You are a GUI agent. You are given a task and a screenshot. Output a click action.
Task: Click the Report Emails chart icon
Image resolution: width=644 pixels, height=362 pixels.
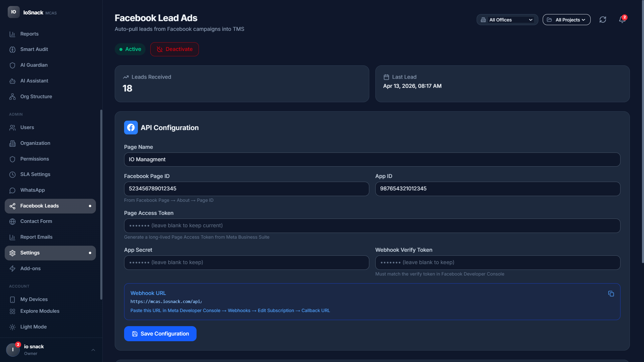(12, 237)
